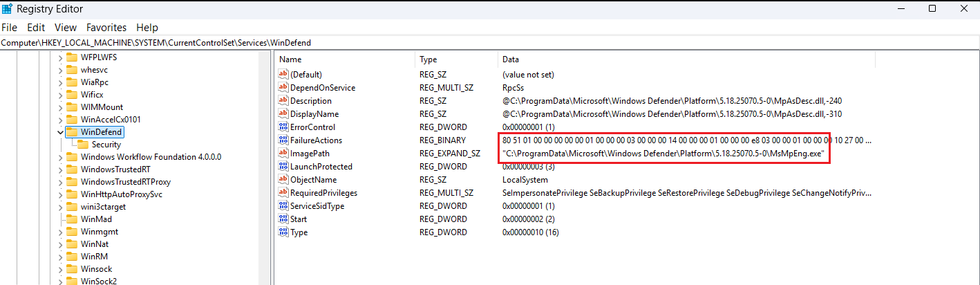
Task: Expand the WiaRpc registry key
Action: tap(60, 82)
